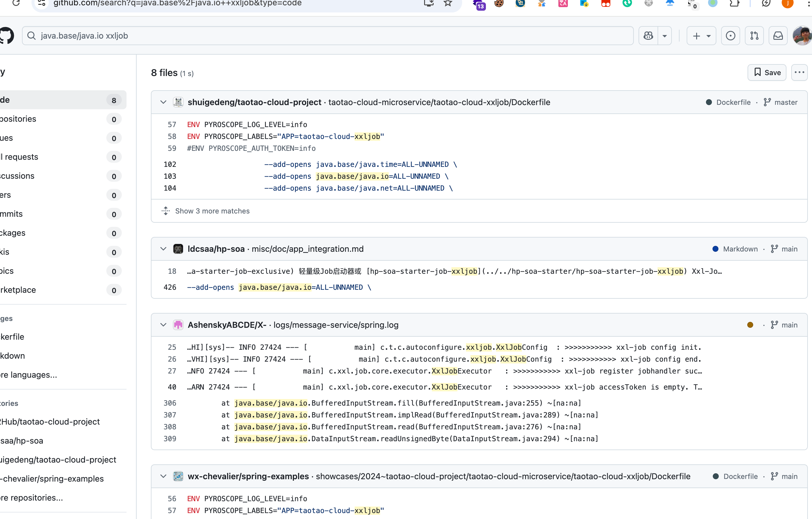Select the Code filter with 8 results
This screenshot has width=812, height=519.
(x=61, y=100)
